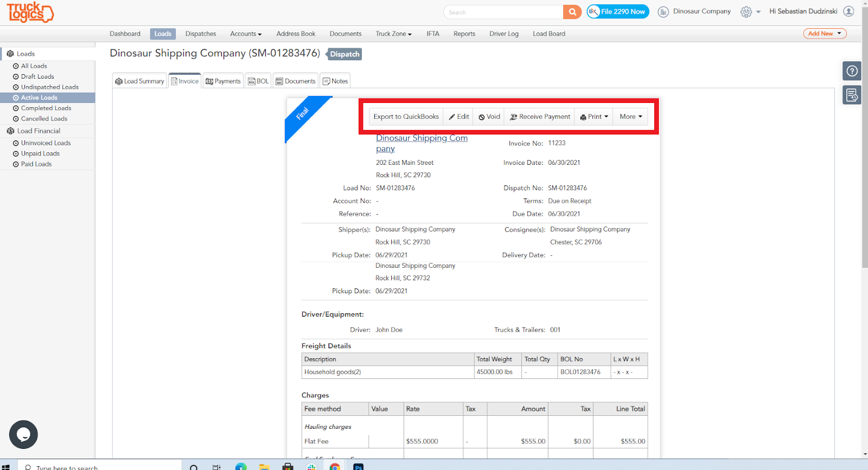Click the Windows Start button
868x470 pixels.
point(5,467)
